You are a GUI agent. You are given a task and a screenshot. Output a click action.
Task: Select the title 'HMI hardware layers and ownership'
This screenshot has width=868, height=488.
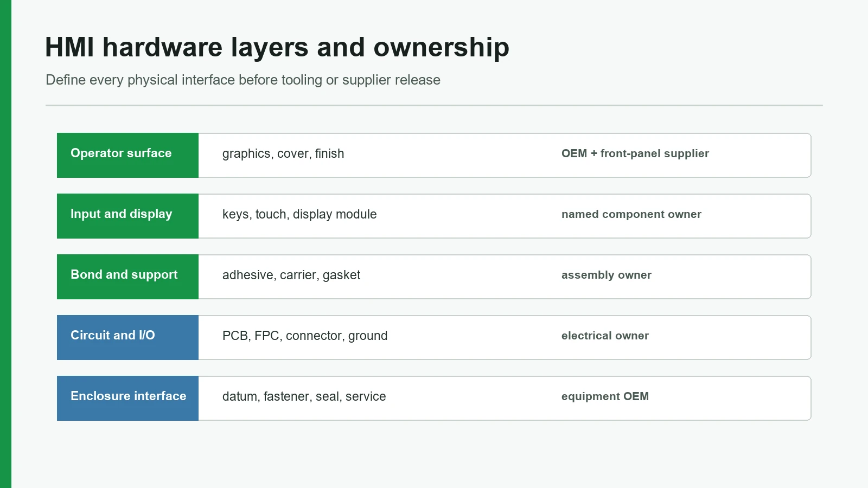coord(277,48)
